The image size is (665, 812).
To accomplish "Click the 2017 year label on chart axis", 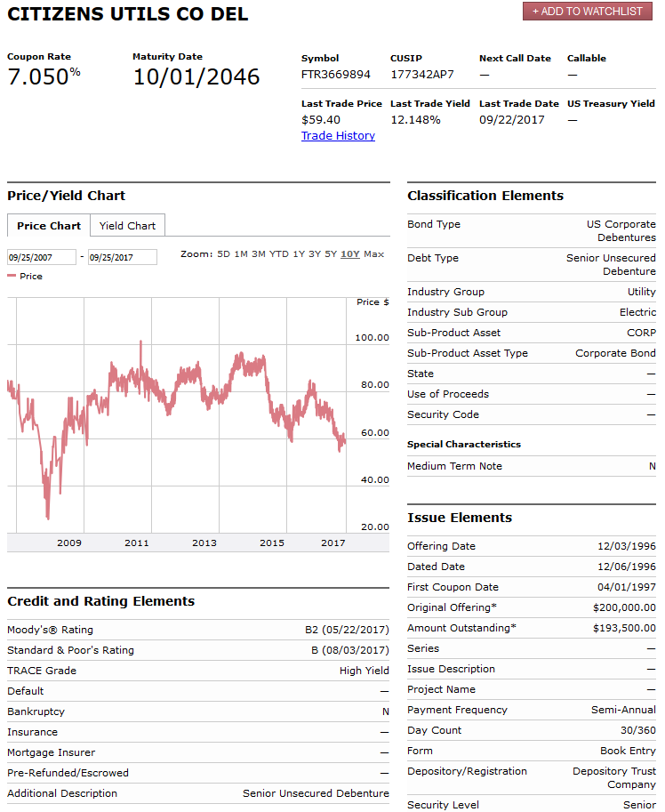I will [332, 543].
